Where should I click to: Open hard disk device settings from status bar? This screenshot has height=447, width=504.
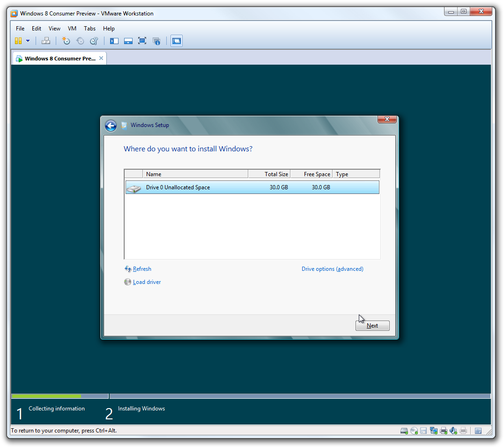[x=404, y=431]
